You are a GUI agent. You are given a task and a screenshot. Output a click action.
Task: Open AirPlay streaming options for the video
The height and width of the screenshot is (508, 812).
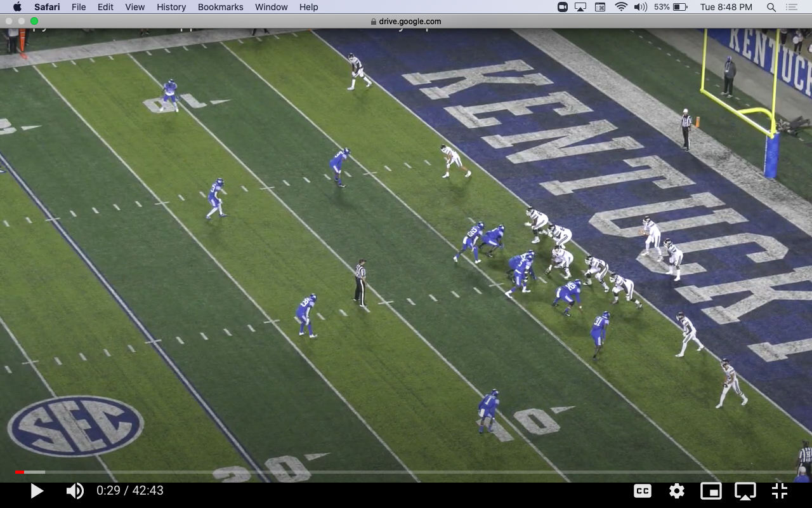coord(745,490)
